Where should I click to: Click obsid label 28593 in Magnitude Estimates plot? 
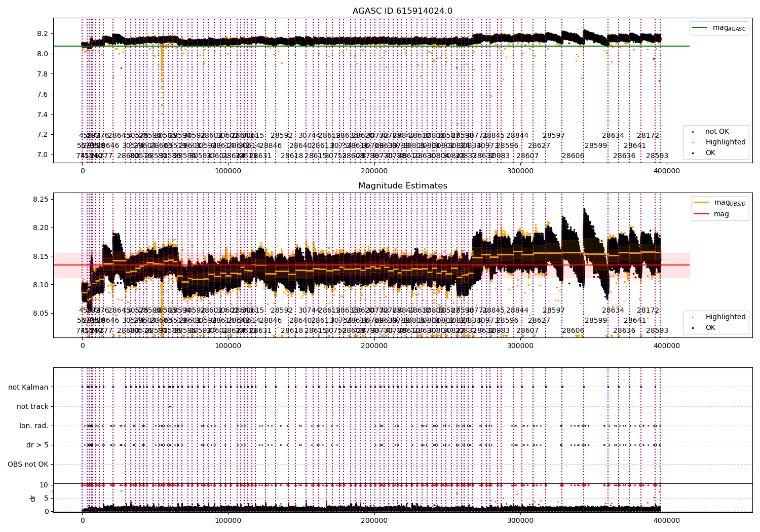(x=657, y=331)
